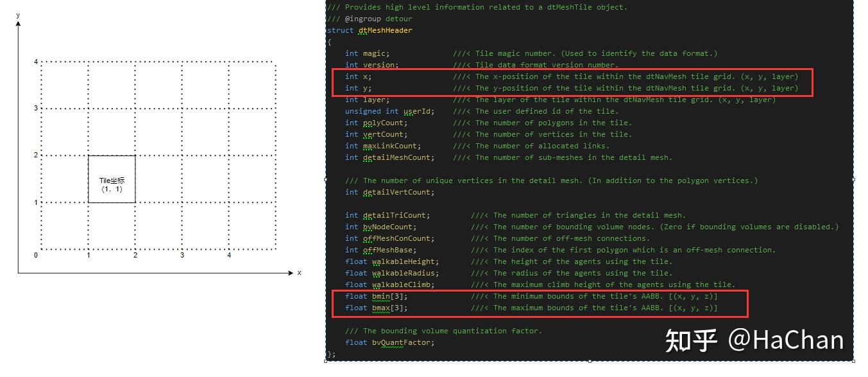Click the 'number of bounding volume nodes' comment
The width and height of the screenshot is (868, 377).
[655, 227]
